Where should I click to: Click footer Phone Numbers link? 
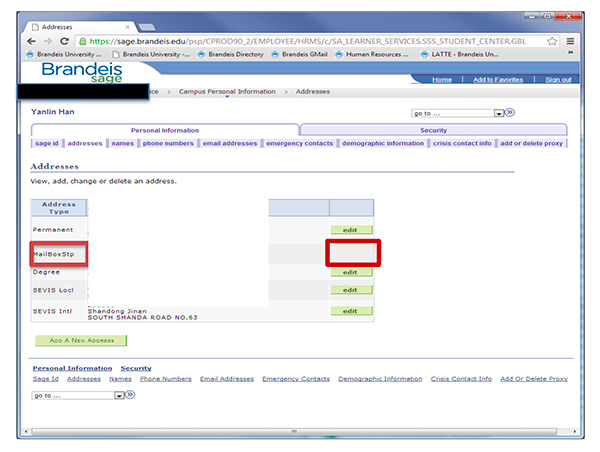point(166,379)
